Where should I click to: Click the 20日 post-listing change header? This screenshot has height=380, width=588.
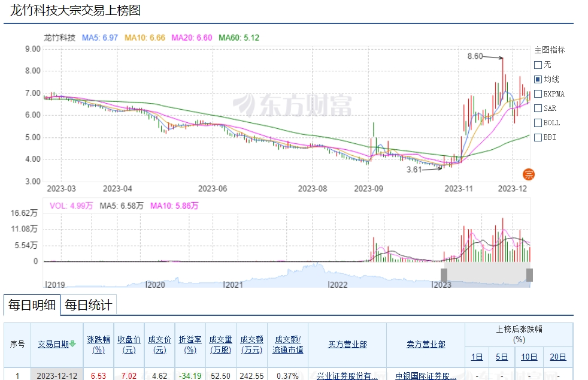[x=557, y=357]
